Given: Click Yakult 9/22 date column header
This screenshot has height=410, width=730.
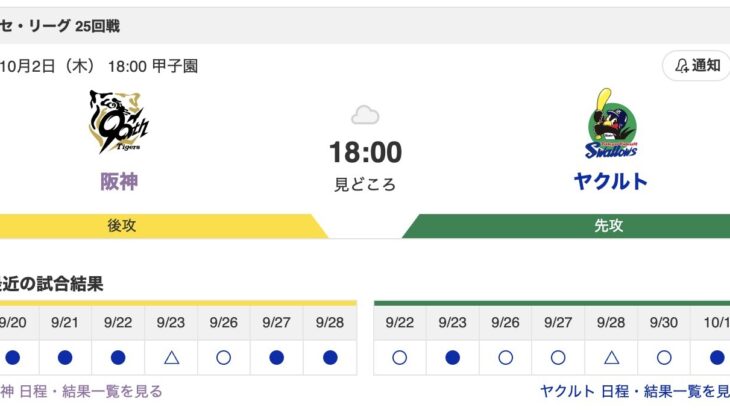Looking at the screenshot, I should click(x=400, y=323).
